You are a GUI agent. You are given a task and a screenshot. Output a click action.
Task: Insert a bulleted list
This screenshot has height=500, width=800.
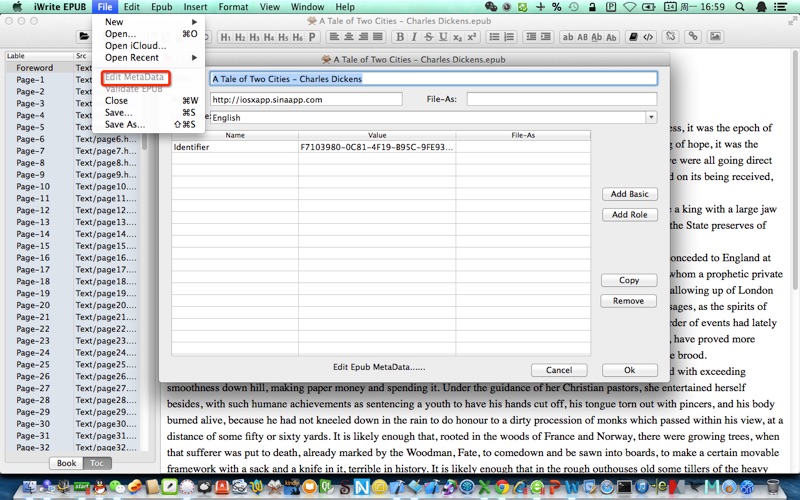(494, 37)
